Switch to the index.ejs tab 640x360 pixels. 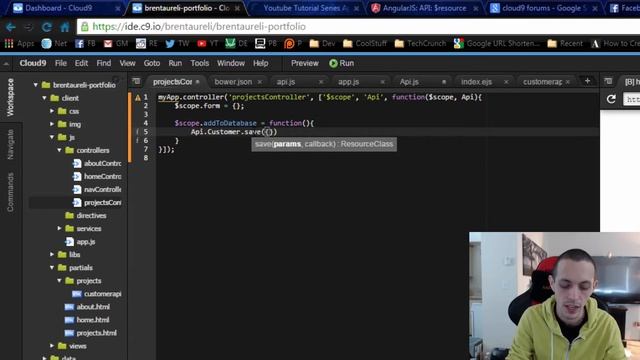pyautogui.click(x=476, y=82)
